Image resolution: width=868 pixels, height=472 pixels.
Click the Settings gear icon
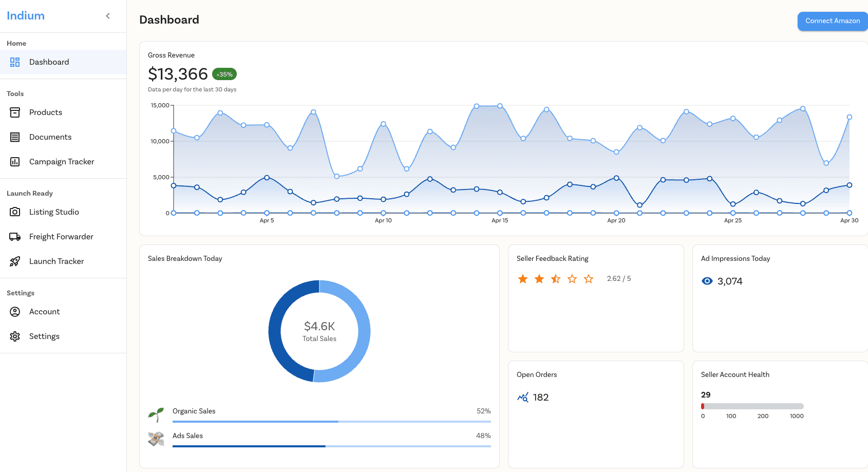[x=15, y=336]
